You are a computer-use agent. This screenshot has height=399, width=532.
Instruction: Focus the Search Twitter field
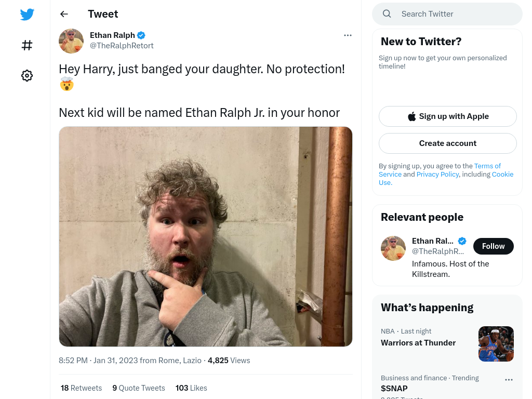click(x=447, y=14)
